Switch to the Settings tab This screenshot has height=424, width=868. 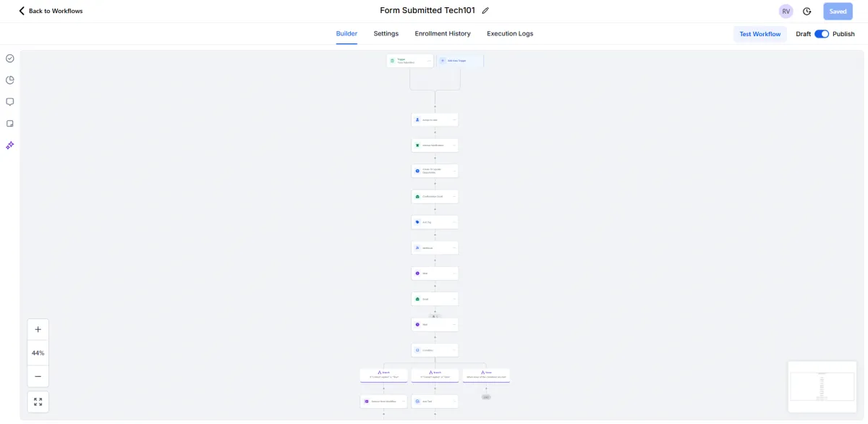[386, 34]
